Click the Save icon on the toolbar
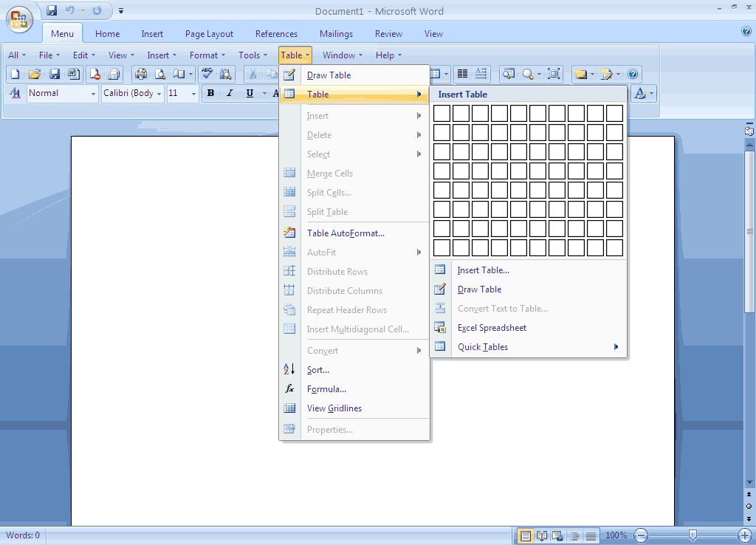Screen dimensions: 756x545 54,74
